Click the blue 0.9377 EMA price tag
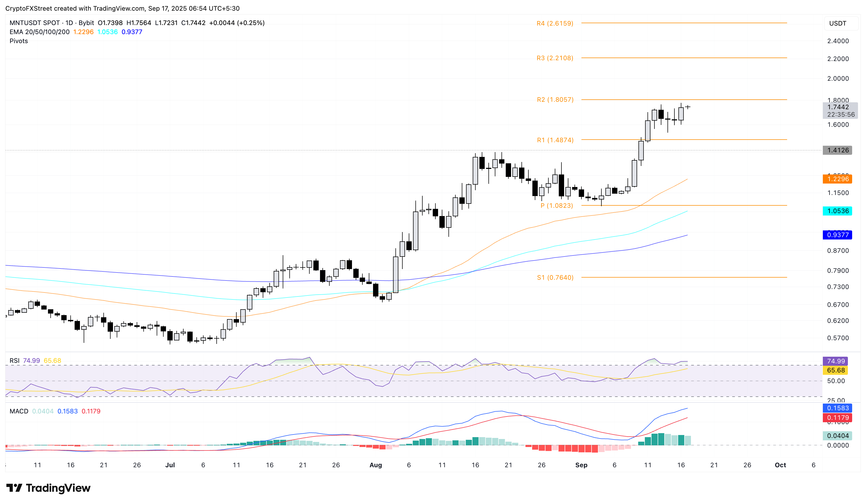The height and width of the screenshot is (504, 866). [x=837, y=235]
